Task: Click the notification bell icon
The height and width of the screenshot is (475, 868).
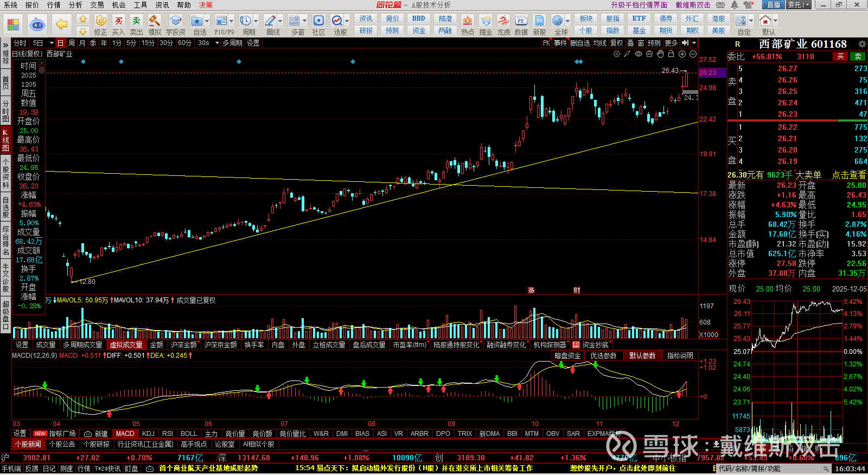Action: click(734, 5)
